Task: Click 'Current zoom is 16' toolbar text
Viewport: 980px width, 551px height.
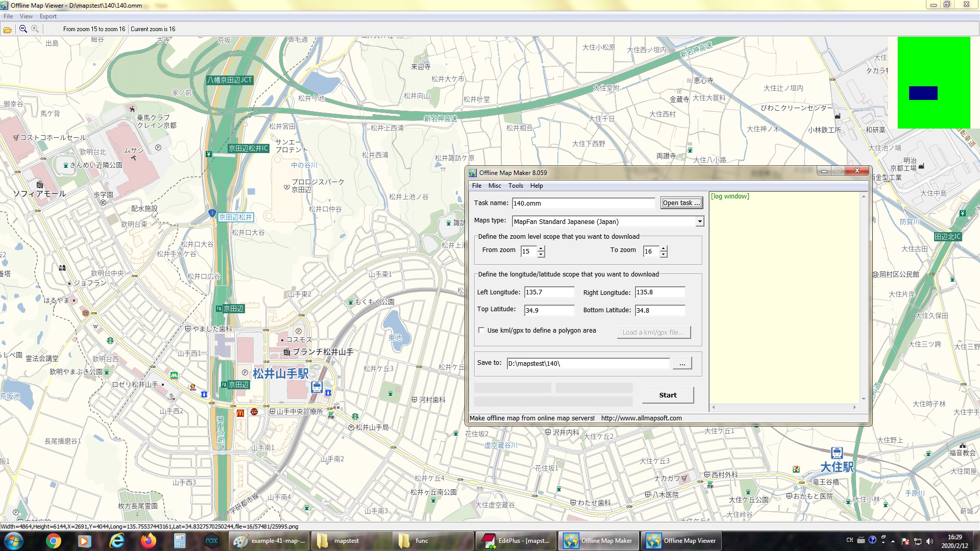Action: pos(153,29)
